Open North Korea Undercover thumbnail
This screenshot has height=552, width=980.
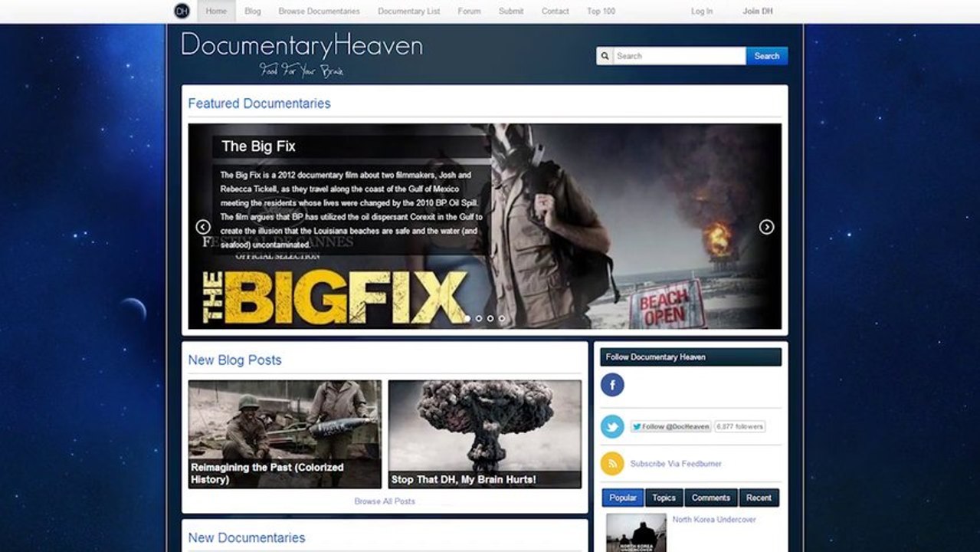(636, 533)
